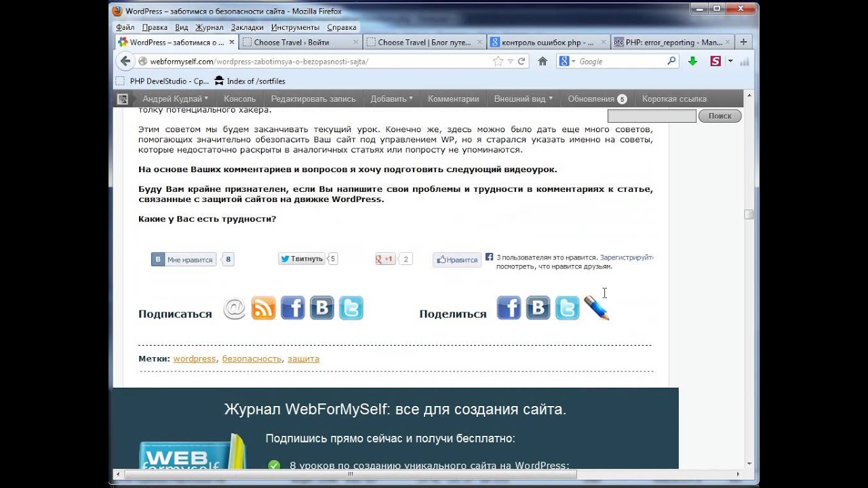Switch to Choose Travel › Войти tab
Image resolution: width=868 pixels, height=488 pixels.
[300, 42]
